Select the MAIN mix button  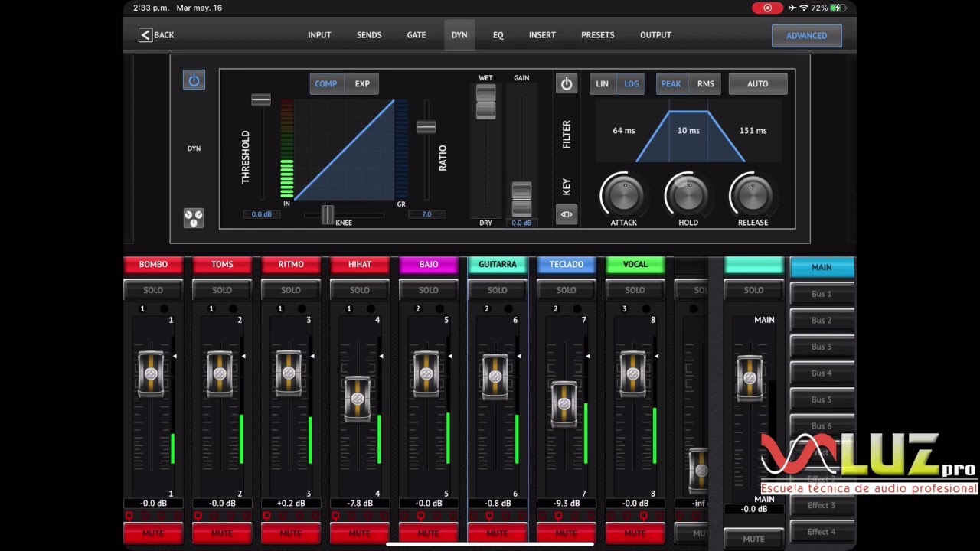click(822, 267)
